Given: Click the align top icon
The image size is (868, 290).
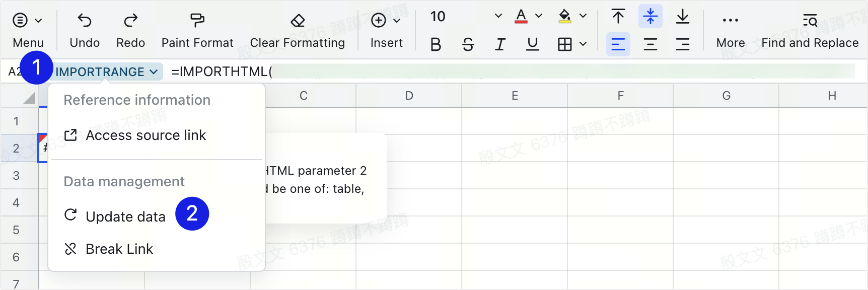Looking at the screenshot, I should (618, 16).
